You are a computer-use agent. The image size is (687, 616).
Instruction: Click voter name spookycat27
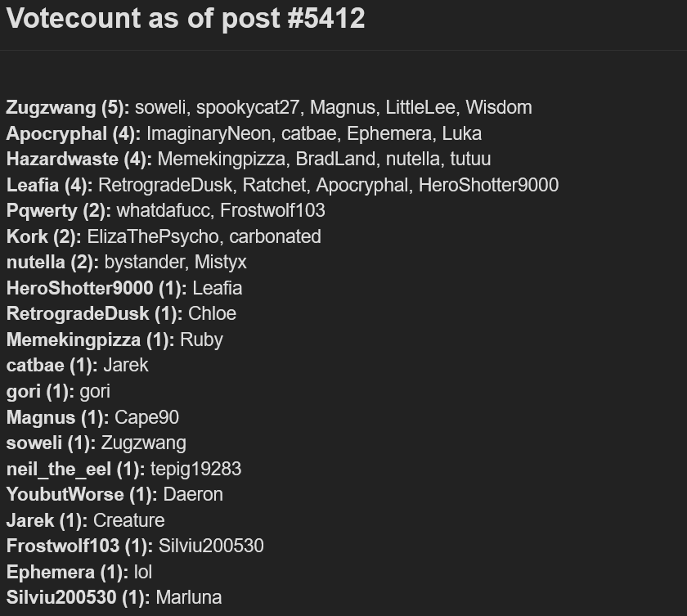[x=248, y=108]
